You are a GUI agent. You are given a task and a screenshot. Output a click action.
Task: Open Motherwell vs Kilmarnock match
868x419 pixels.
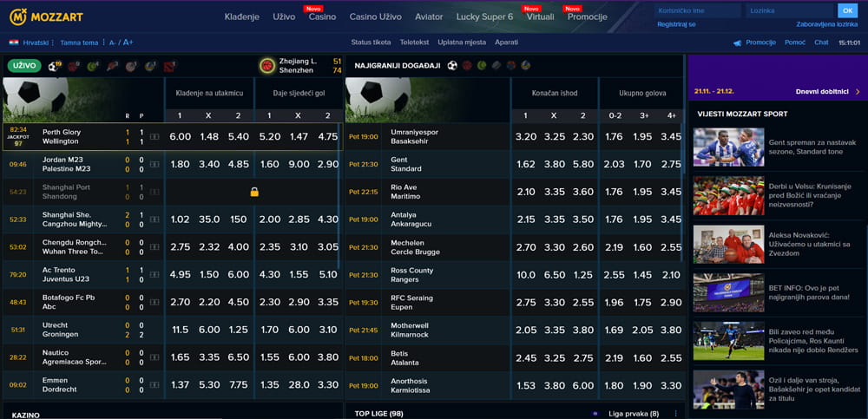click(x=409, y=330)
